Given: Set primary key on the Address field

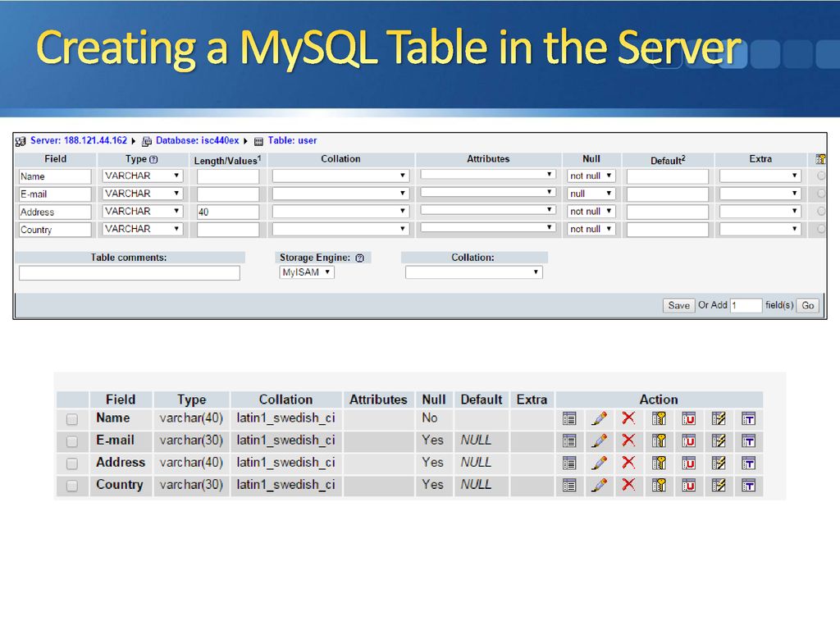Looking at the screenshot, I should [659, 463].
